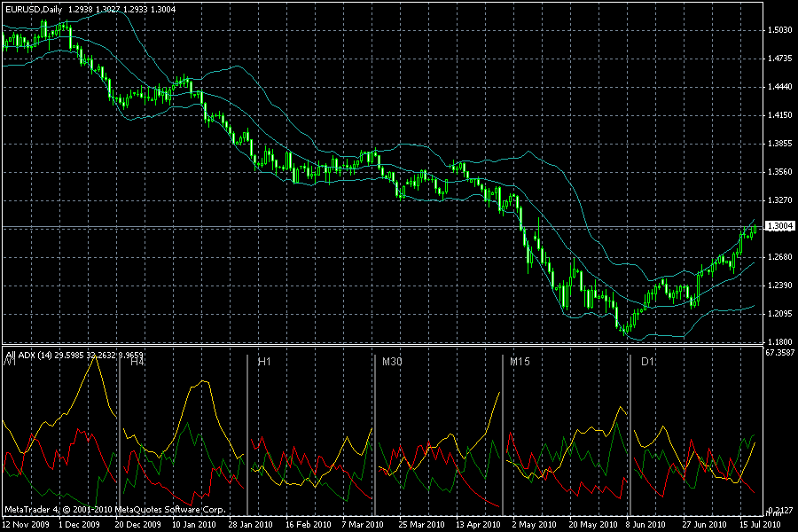Click the 8 Jun 2010 date label

click(645, 524)
